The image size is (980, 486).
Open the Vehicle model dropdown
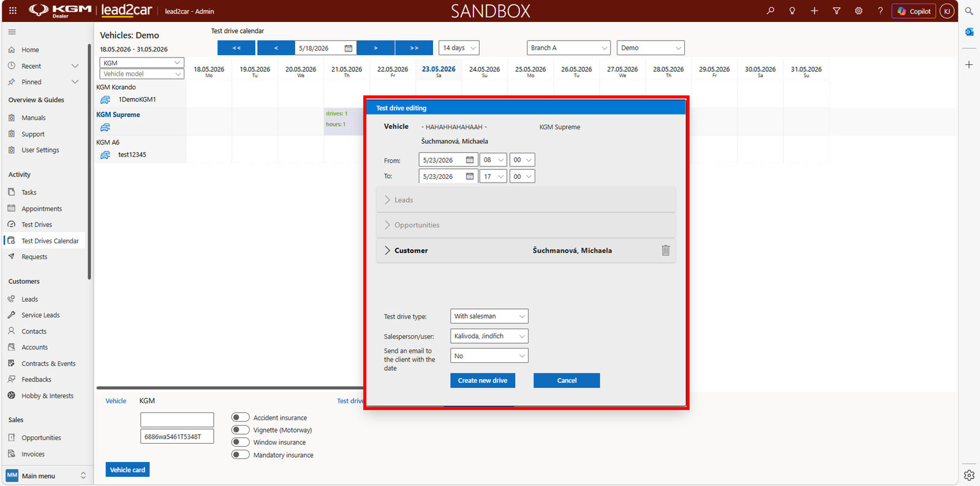click(141, 74)
